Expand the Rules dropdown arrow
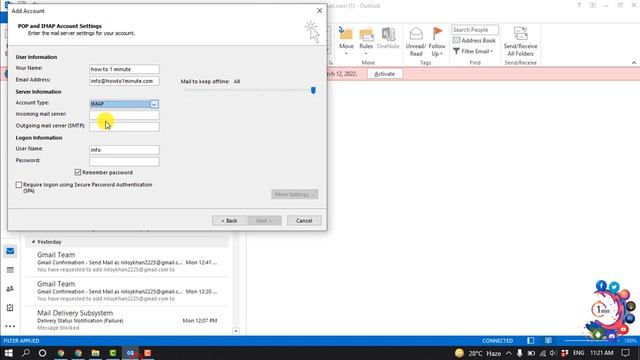 click(x=366, y=54)
